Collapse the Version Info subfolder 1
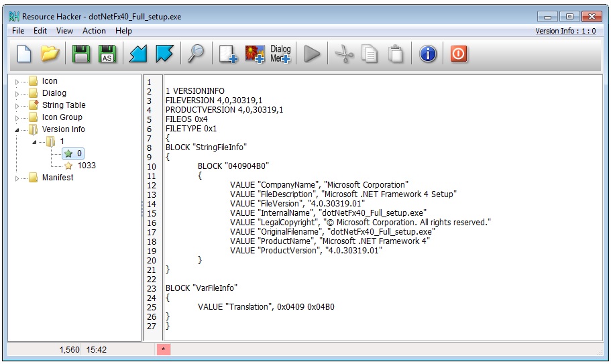This screenshot has height=364, width=611. pyautogui.click(x=34, y=142)
